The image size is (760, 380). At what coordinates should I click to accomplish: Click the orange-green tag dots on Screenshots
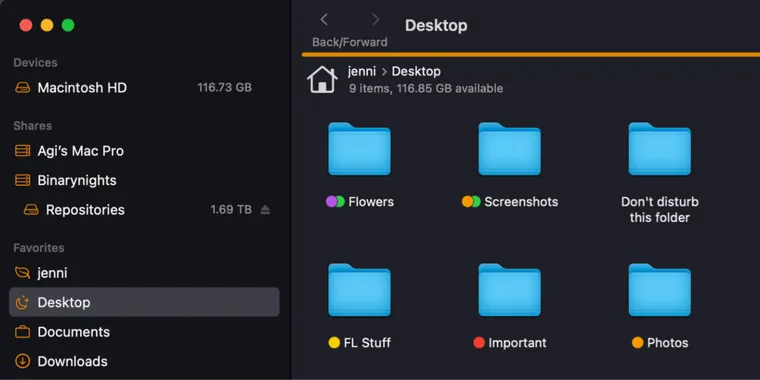(471, 202)
